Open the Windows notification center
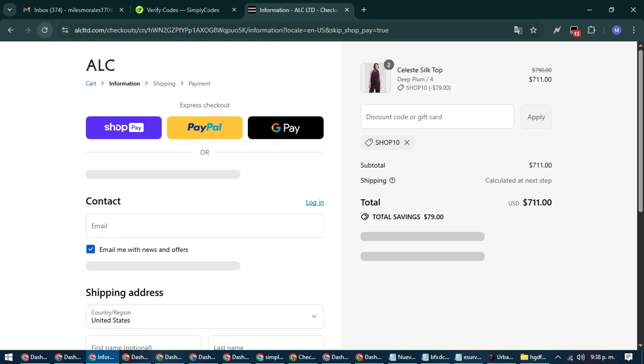This screenshot has width=644, height=364. pyautogui.click(x=629, y=357)
